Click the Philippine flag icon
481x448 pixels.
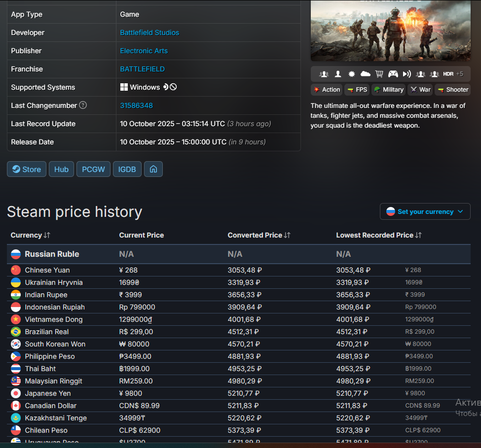tap(16, 356)
